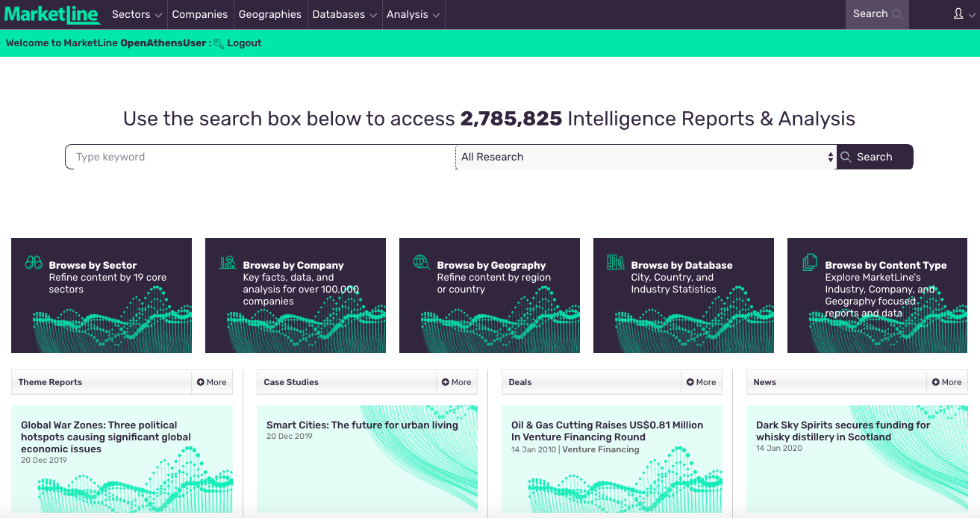Focus the Type keyword search field
This screenshot has height=518, width=980.
click(x=261, y=157)
